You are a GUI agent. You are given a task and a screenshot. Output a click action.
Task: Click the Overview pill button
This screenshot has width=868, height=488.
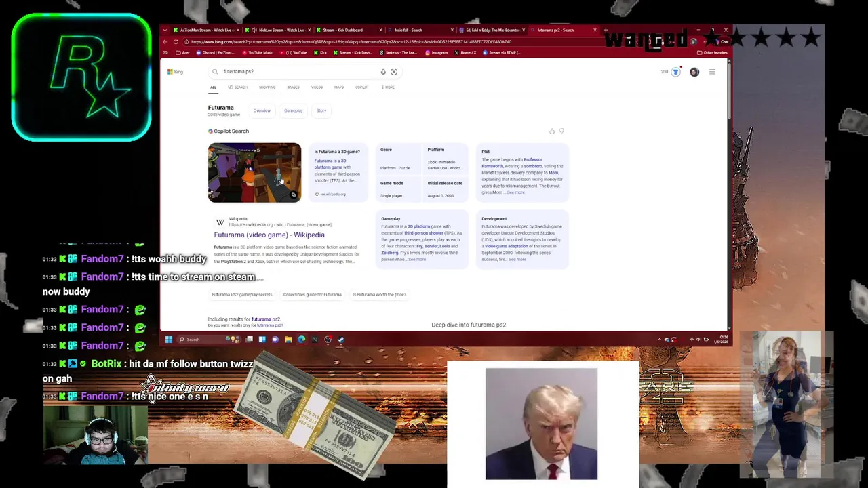tap(262, 110)
